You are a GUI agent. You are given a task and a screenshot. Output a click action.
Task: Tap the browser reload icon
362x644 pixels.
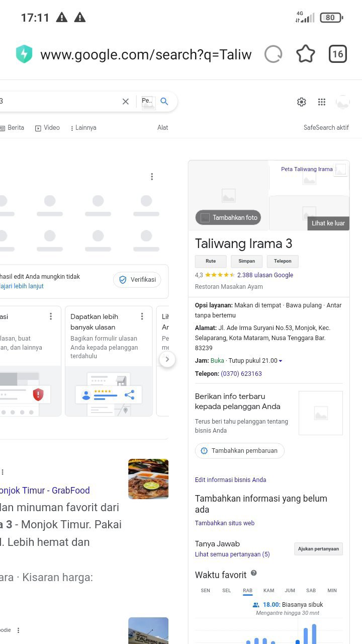pyautogui.click(x=273, y=54)
